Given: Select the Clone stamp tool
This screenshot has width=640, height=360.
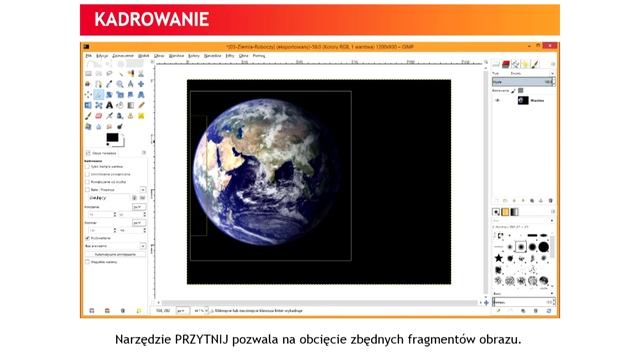Looking at the screenshot, I should point(131,116).
